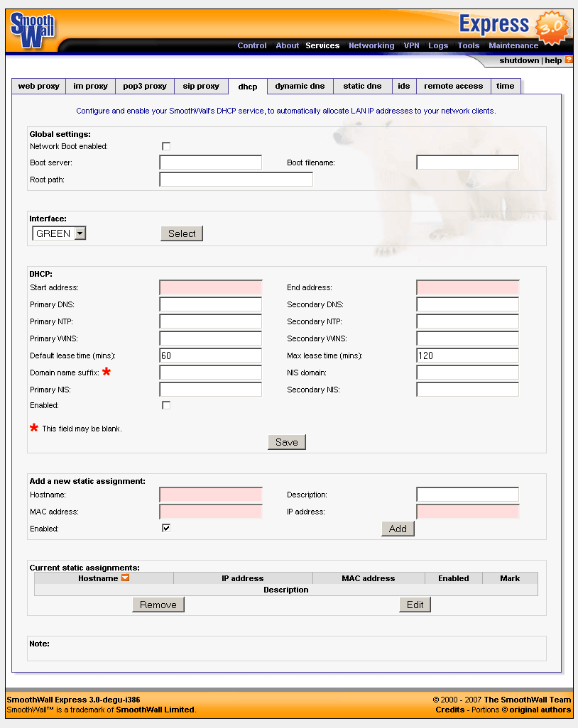The width and height of the screenshot is (578, 728).
Task: Click the NIS domain input field
Action: click(x=467, y=373)
